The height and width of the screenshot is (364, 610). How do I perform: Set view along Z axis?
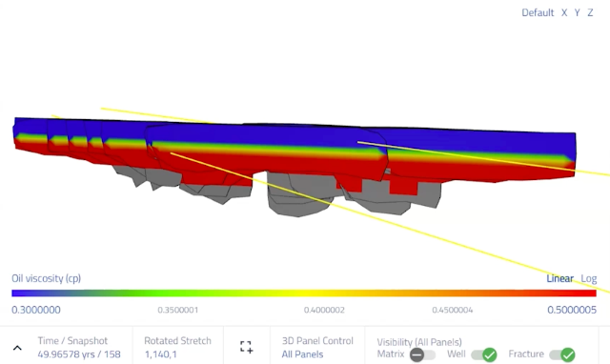[x=590, y=12]
